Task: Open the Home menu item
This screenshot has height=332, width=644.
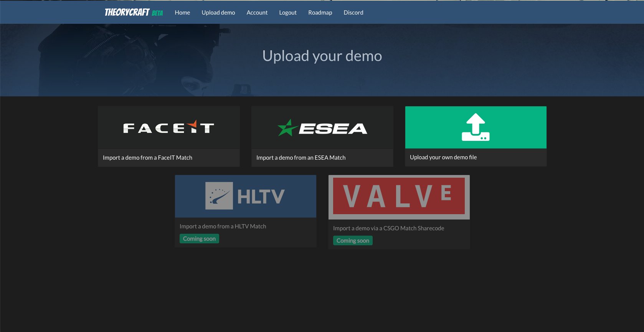Action: (182, 12)
